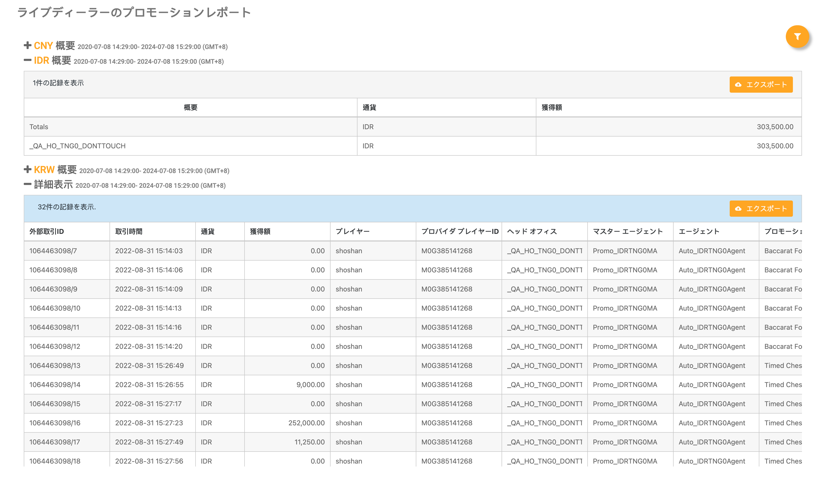Viewport: 825px width, 504px height.
Task: Click the orange filter button top right
Action: pos(797,37)
